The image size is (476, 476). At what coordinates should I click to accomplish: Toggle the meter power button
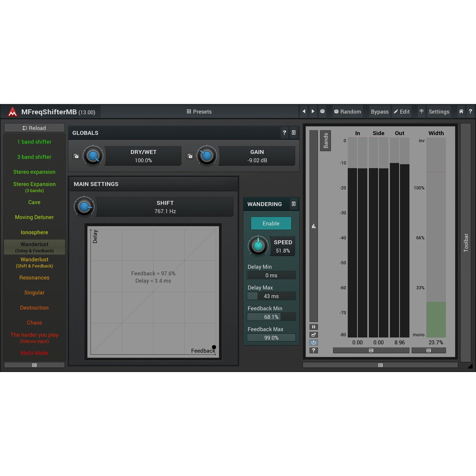point(313,342)
